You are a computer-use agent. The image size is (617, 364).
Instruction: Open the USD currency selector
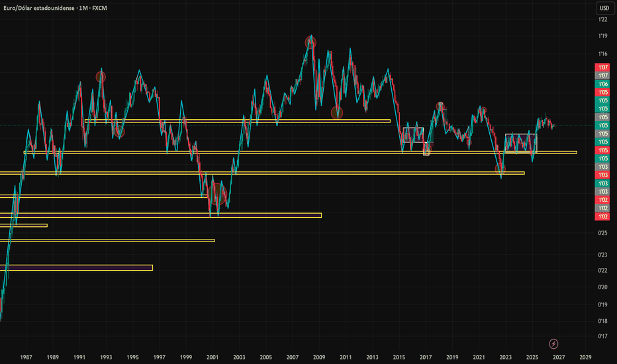(604, 8)
